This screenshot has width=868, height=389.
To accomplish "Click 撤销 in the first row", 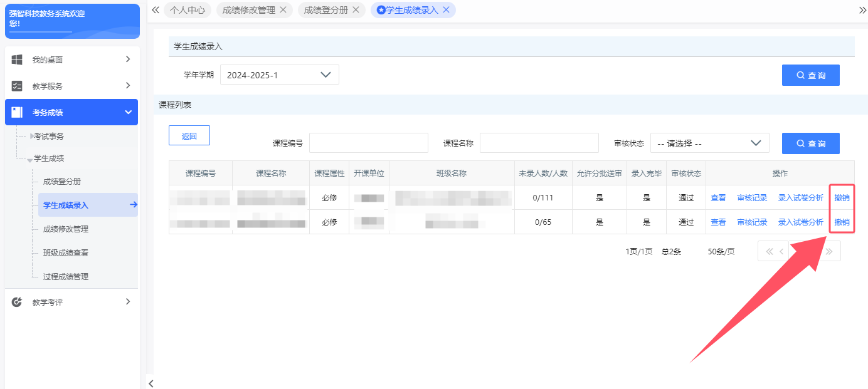I will click(x=842, y=198).
